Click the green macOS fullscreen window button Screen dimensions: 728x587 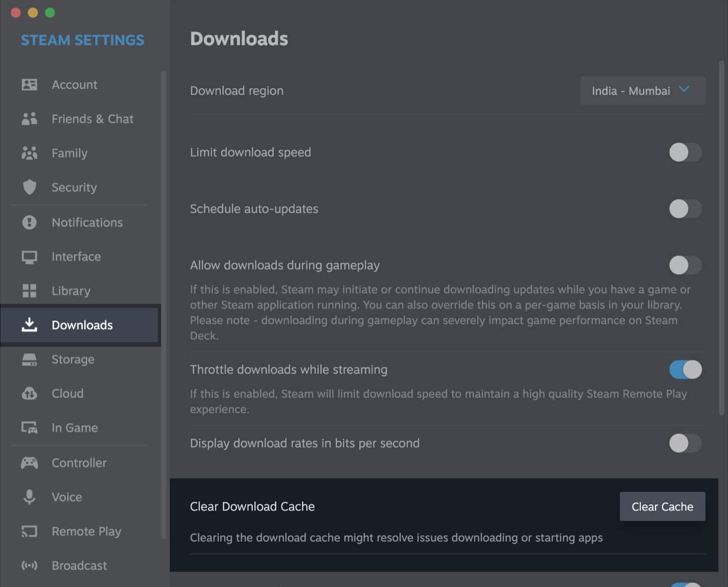[50, 13]
